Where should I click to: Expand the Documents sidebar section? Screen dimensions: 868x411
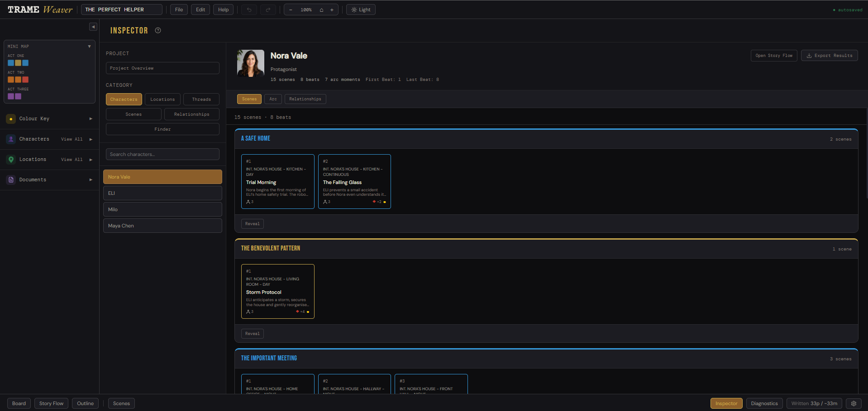pyautogui.click(x=91, y=180)
